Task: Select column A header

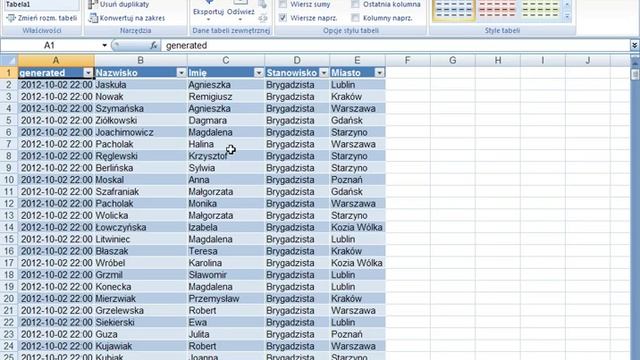Action: tap(56, 60)
